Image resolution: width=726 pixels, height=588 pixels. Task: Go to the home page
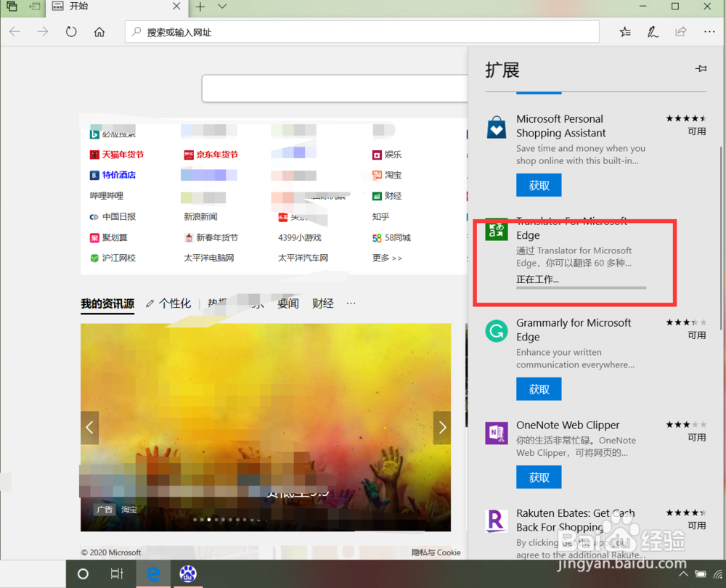pyautogui.click(x=99, y=32)
